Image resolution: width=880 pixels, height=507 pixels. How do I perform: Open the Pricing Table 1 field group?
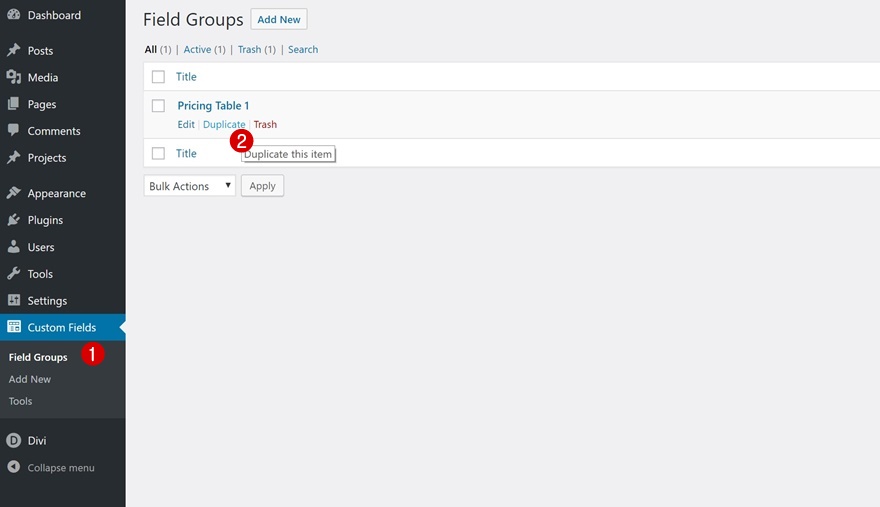coord(213,106)
